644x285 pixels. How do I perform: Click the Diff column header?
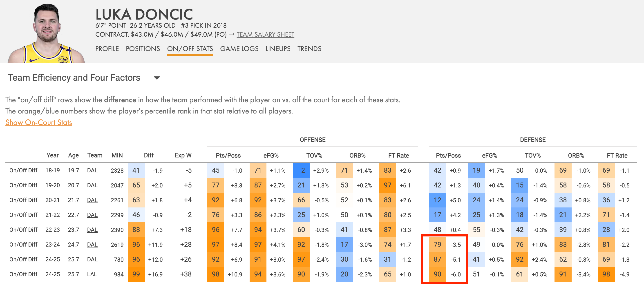tap(149, 155)
